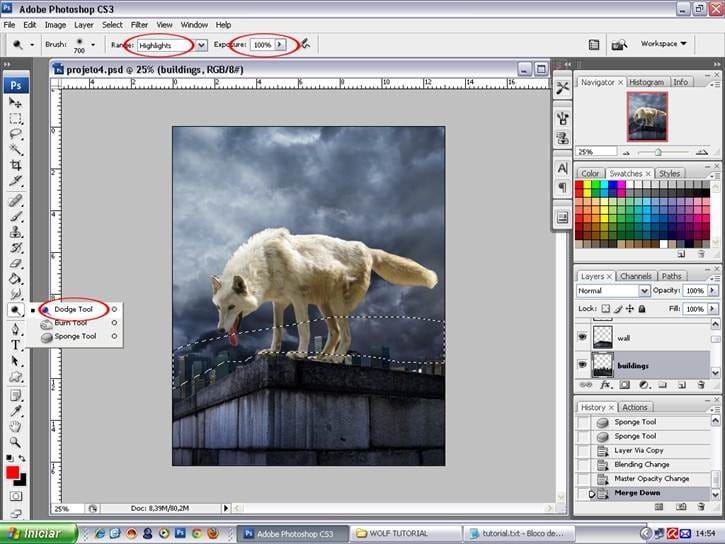Delete layer using Layers trash icon
The height and width of the screenshot is (544, 725).
coord(701,385)
